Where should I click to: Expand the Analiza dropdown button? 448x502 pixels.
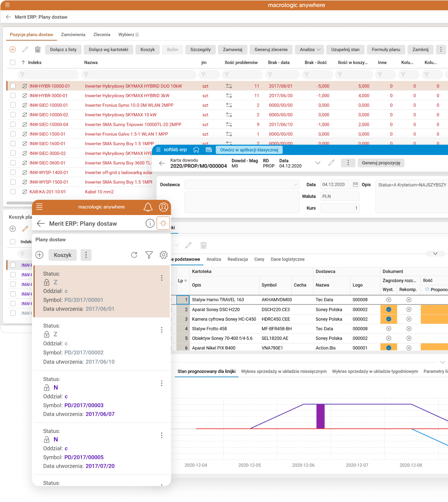click(x=310, y=50)
